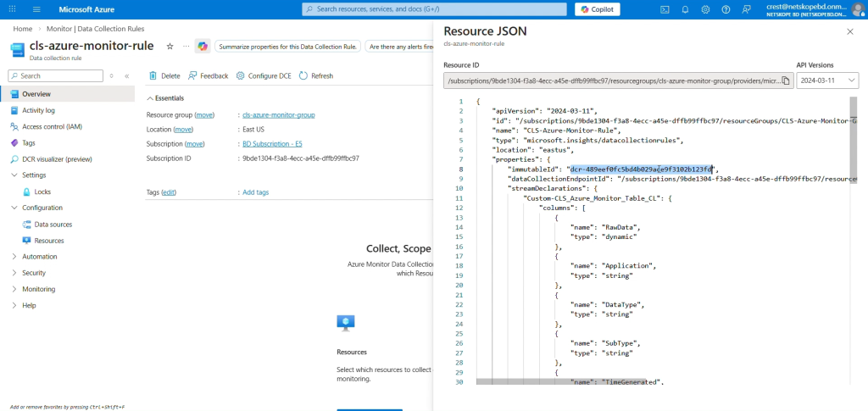Click Add tags link
The height and width of the screenshot is (411, 868).
tap(256, 192)
